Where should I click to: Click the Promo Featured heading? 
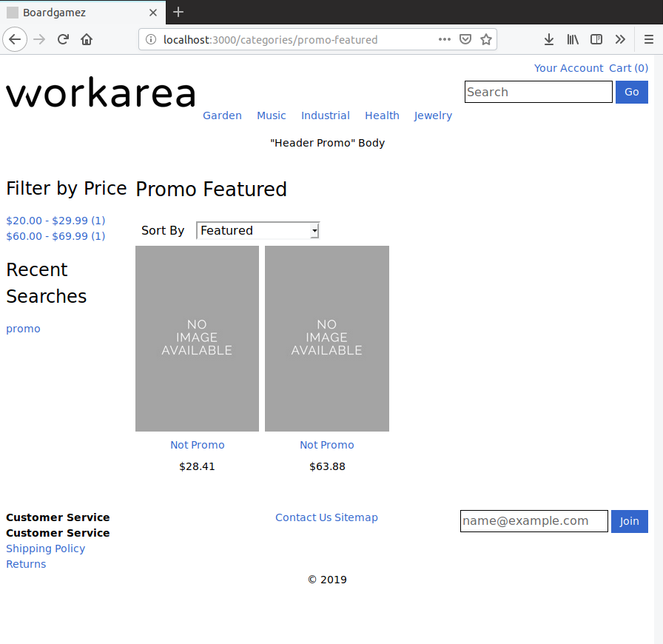coord(211,189)
